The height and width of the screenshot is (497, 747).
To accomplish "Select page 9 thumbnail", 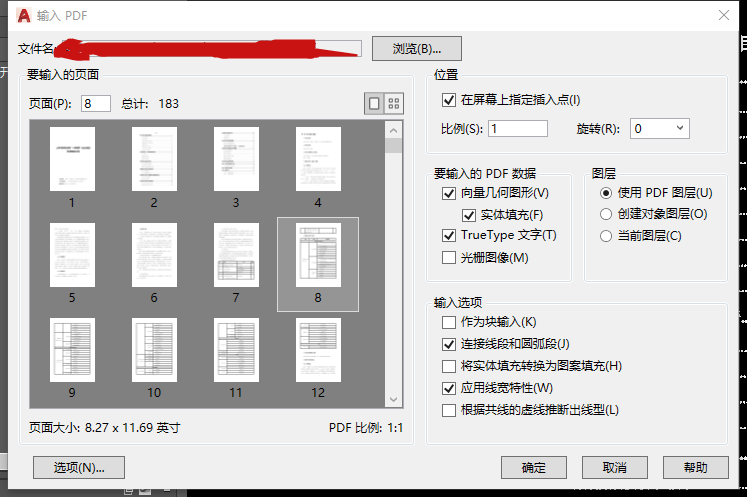I will tap(72, 350).
